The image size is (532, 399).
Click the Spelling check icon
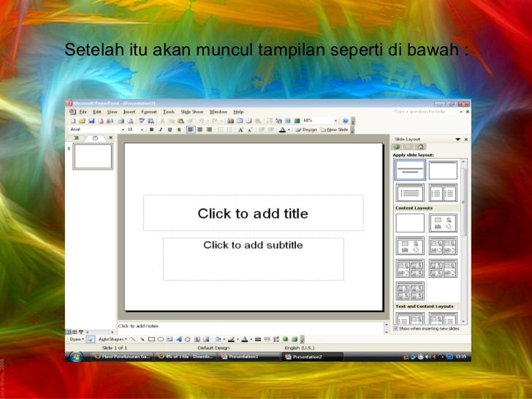coord(142,121)
